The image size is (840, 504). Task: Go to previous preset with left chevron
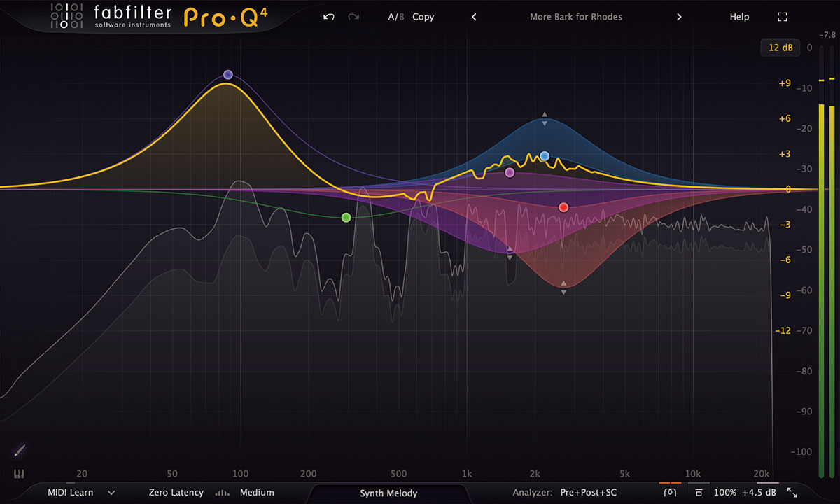pos(474,17)
